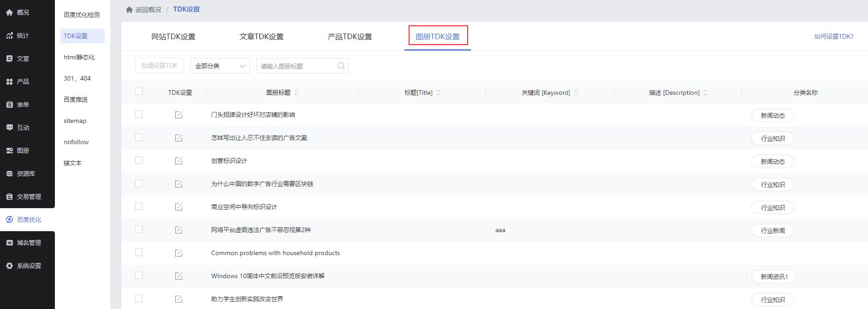Edit TDK for 网络平台虚假违法广告不容忽视第2种

pos(179,230)
